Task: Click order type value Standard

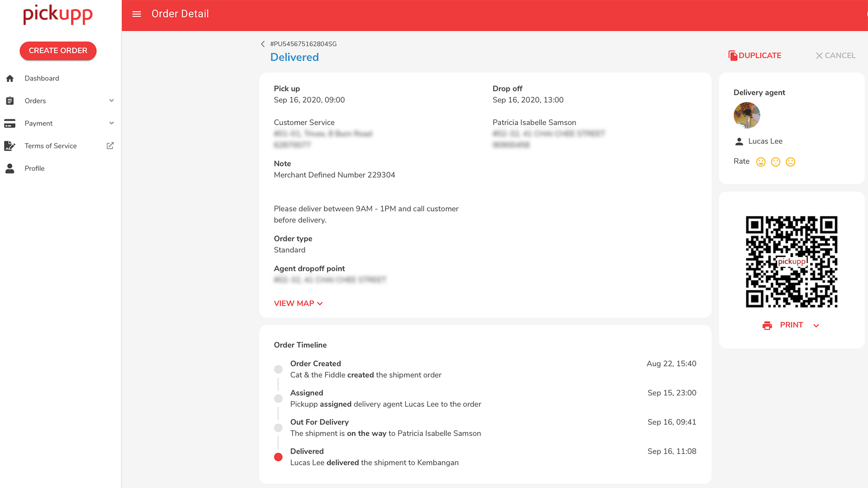Action: [289, 250]
